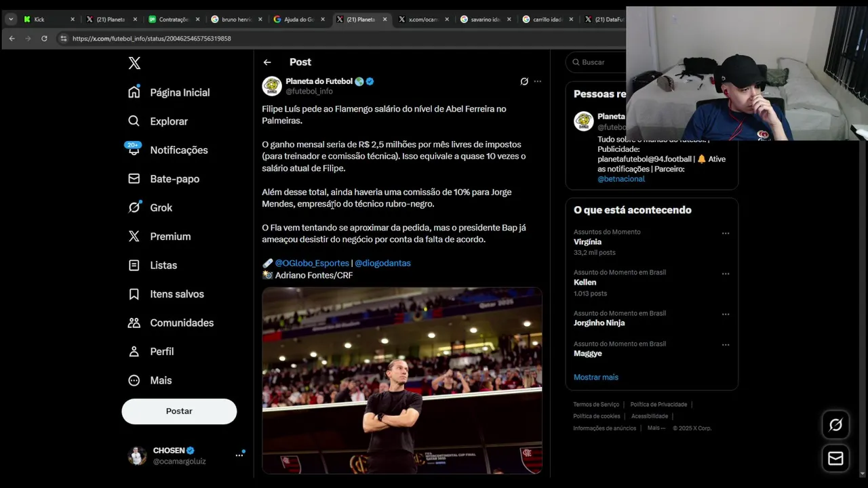Switch to the Kick tab
The height and width of the screenshot is (488, 868).
tap(48, 20)
